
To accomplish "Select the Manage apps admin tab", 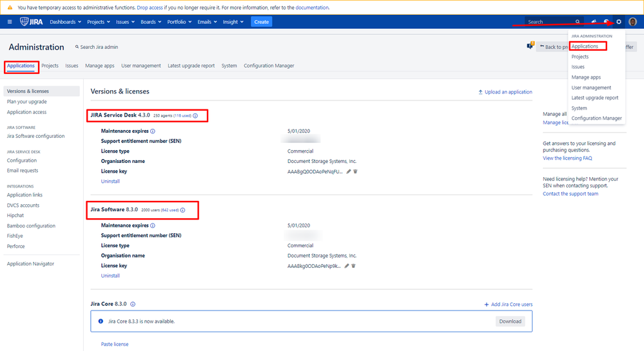I will (x=99, y=66).
